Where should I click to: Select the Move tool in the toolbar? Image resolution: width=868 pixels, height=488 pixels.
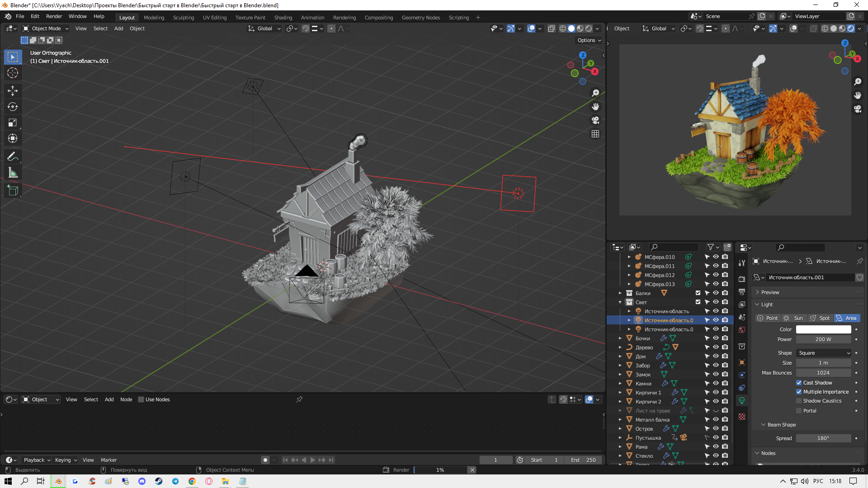tap(13, 91)
